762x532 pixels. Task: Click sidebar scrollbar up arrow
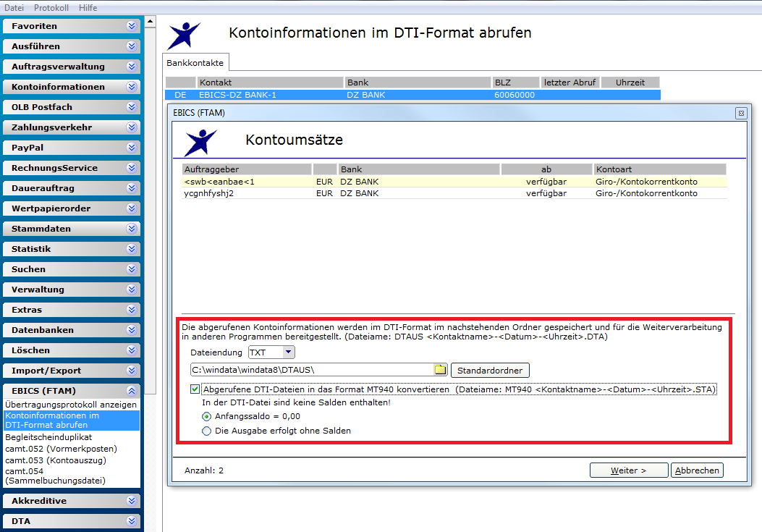pyautogui.click(x=151, y=22)
